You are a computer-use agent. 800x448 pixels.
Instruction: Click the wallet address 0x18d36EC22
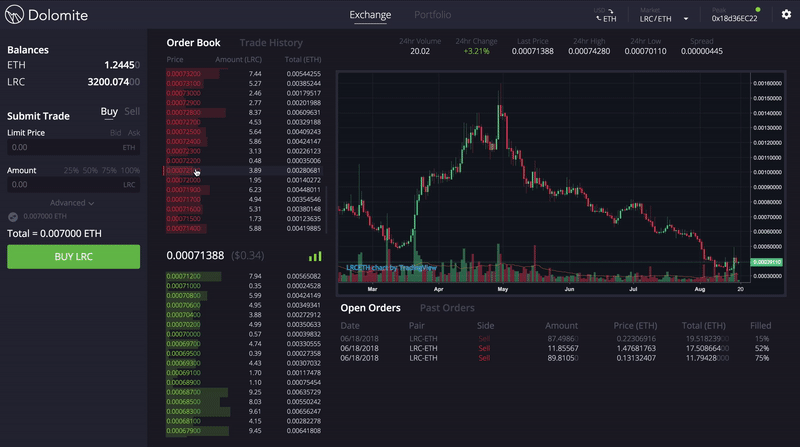click(734, 19)
